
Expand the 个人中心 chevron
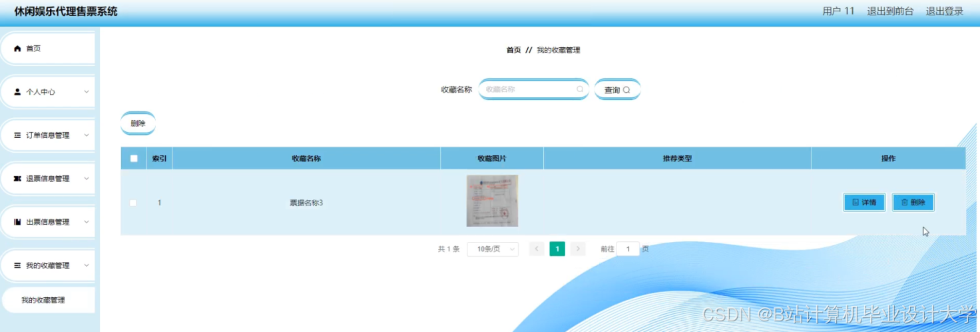tap(87, 92)
